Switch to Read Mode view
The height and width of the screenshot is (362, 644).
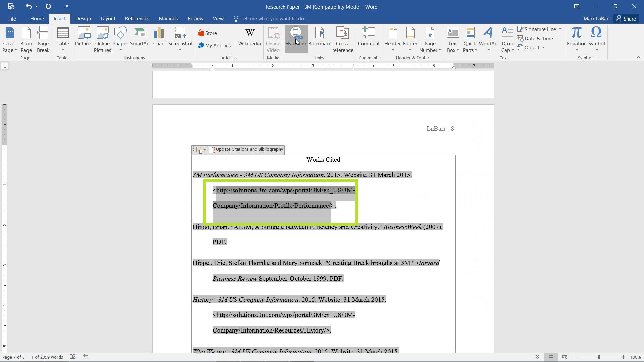[537, 357]
